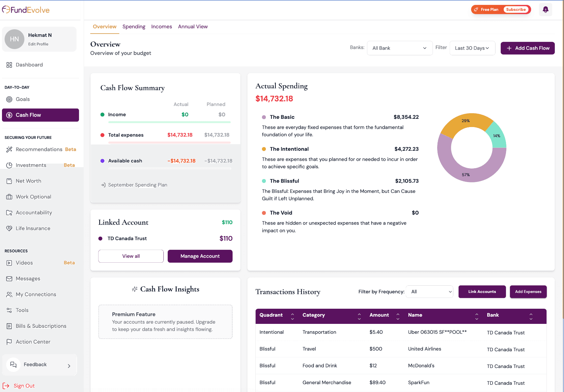Viewport: 564px width, 392px height.
Task: Click the Net Worth icon
Action: (9, 181)
